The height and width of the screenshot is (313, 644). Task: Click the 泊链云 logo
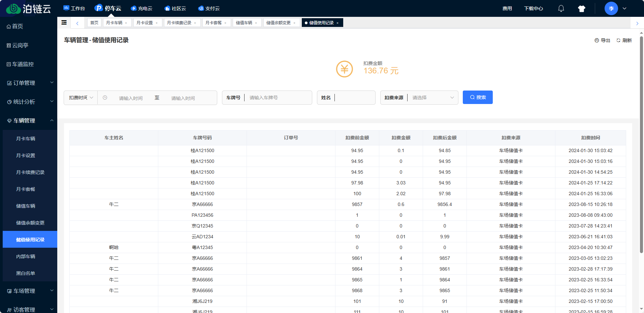pyautogui.click(x=29, y=8)
